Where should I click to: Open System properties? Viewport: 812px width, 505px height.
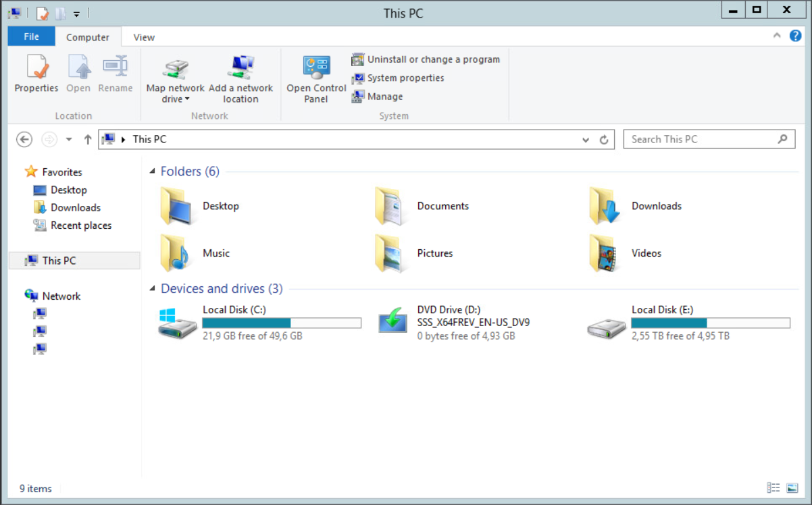(398, 78)
